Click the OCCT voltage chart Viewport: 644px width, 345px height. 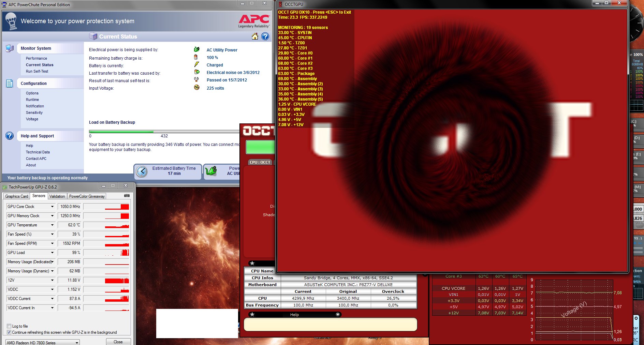coord(574,310)
